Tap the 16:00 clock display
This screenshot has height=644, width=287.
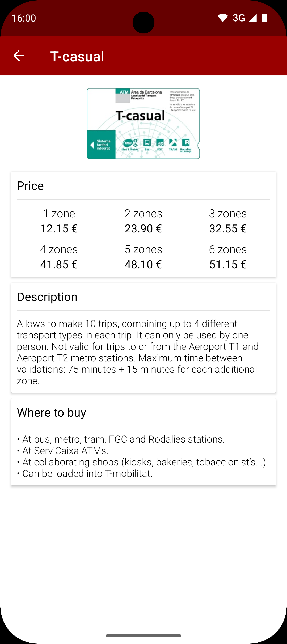tap(24, 18)
